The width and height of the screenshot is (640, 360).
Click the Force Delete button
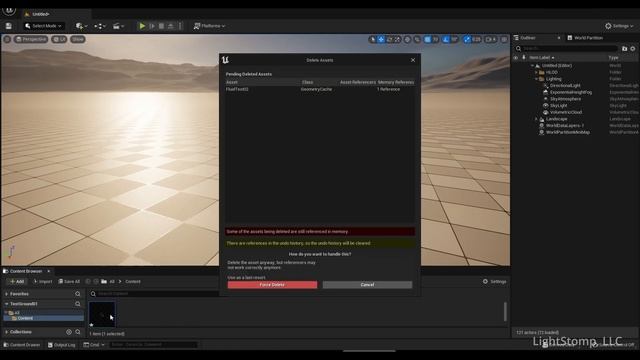coord(272,284)
